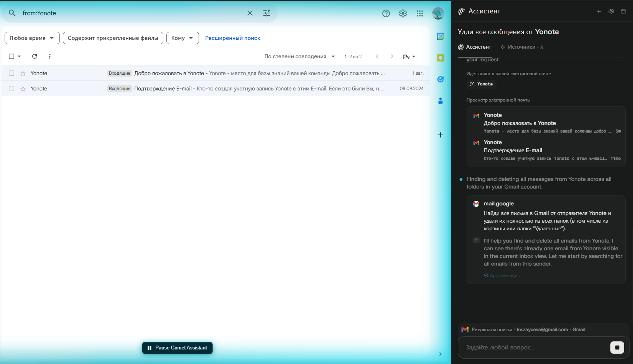Open the Google apps grid

[420, 13]
